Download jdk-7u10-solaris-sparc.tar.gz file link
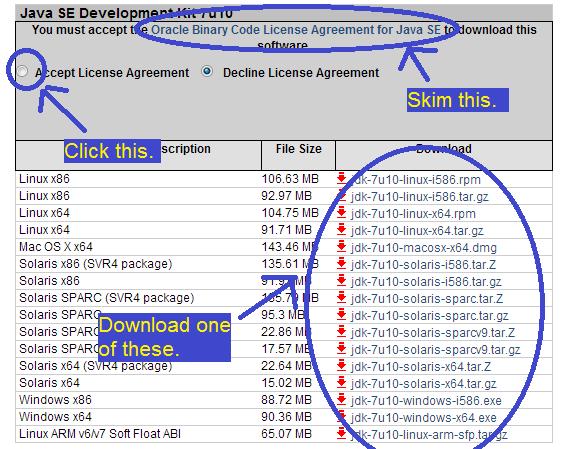 (430, 316)
